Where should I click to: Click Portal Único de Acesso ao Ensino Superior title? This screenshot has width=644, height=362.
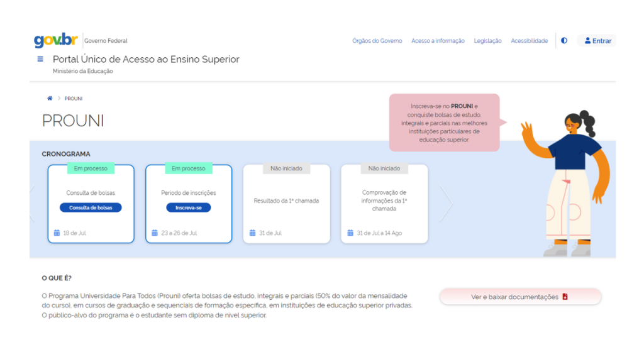pos(146,59)
